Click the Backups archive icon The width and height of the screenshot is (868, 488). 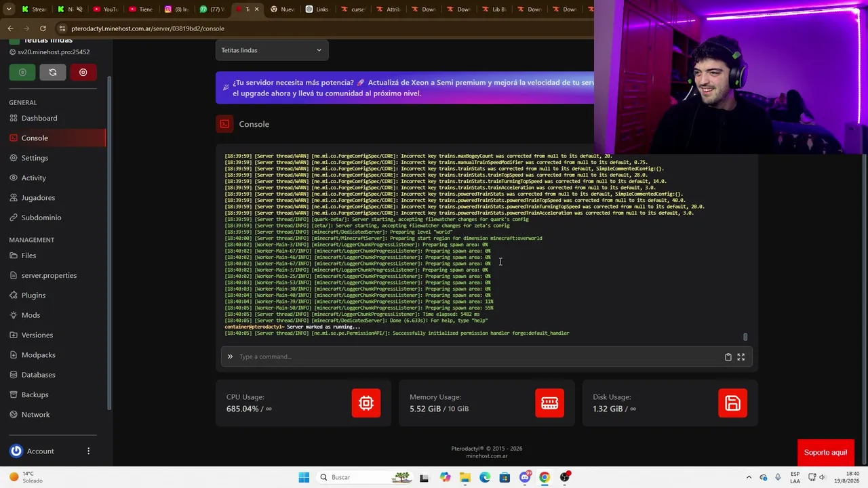pyautogui.click(x=14, y=394)
